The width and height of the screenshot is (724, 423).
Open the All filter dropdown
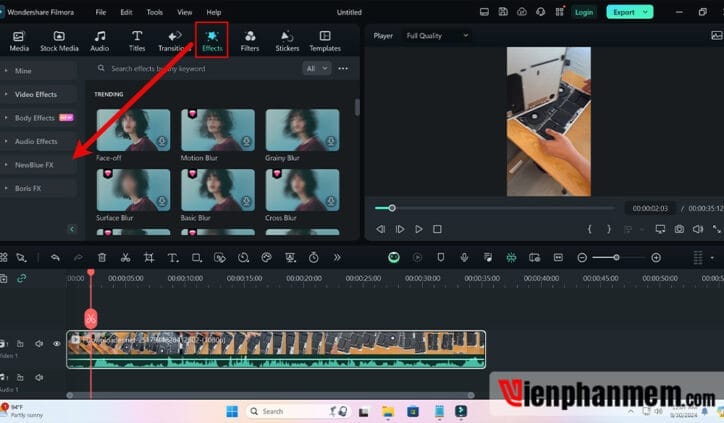[317, 68]
